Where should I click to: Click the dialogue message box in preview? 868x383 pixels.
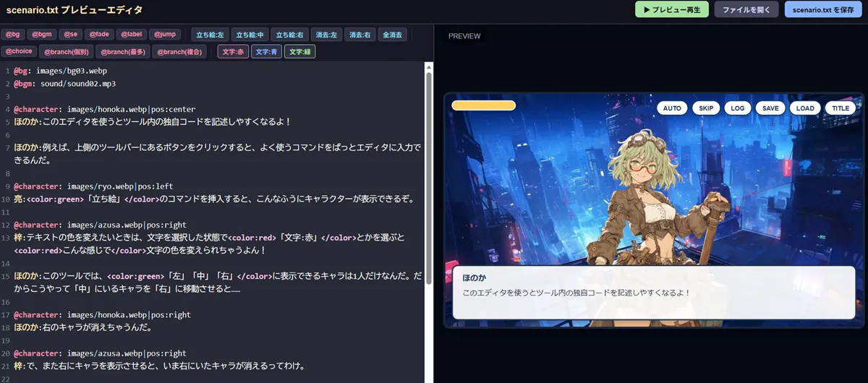[x=654, y=293]
